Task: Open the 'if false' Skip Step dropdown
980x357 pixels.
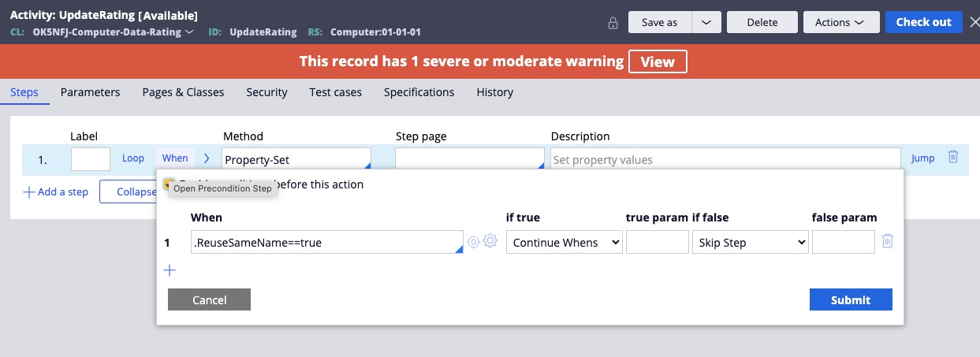Action: pos(750,243)
